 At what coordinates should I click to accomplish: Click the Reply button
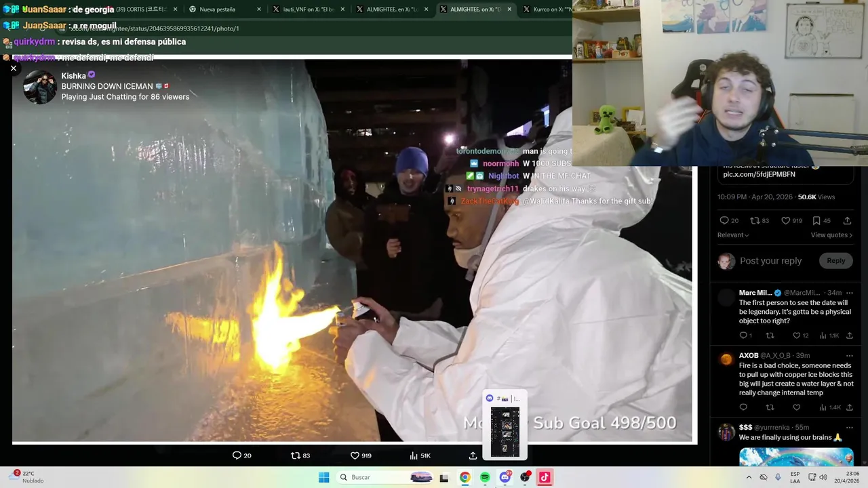835,260
